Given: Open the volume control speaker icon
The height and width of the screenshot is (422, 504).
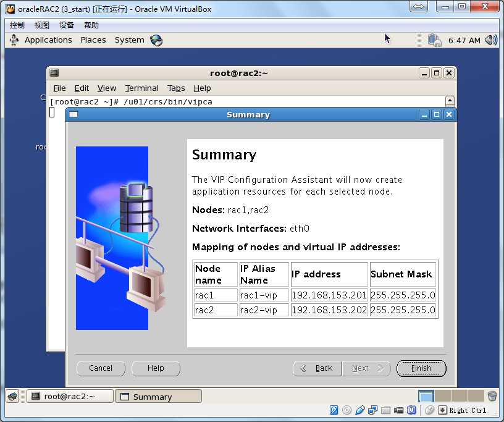Looking at the screenshot, I should pos(491,40).
